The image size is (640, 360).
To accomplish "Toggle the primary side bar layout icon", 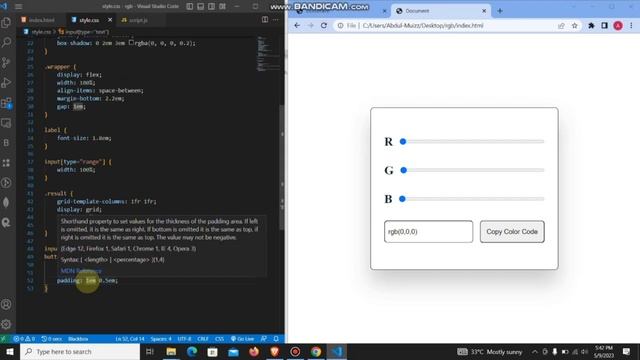I will pos(190,7).
